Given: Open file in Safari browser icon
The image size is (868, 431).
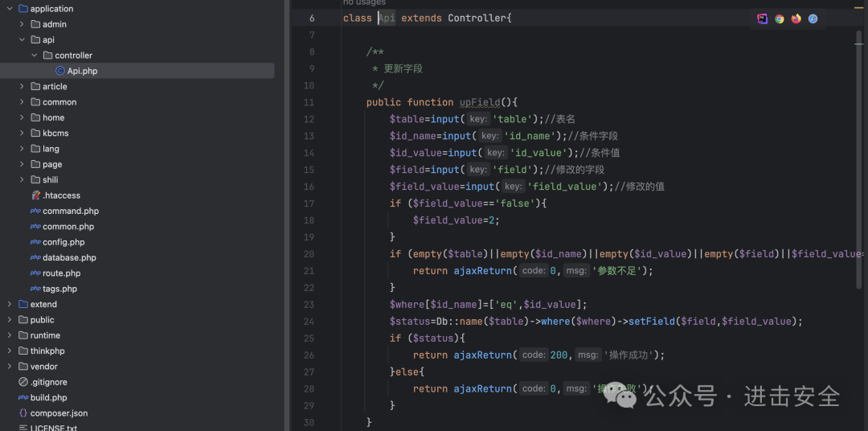Looking at the screenshot, I should (x=813, y=18).
